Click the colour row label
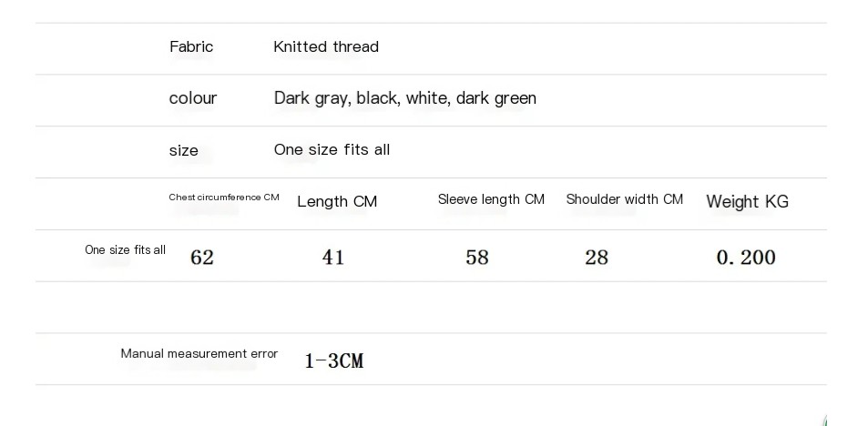 pos(193,98)
